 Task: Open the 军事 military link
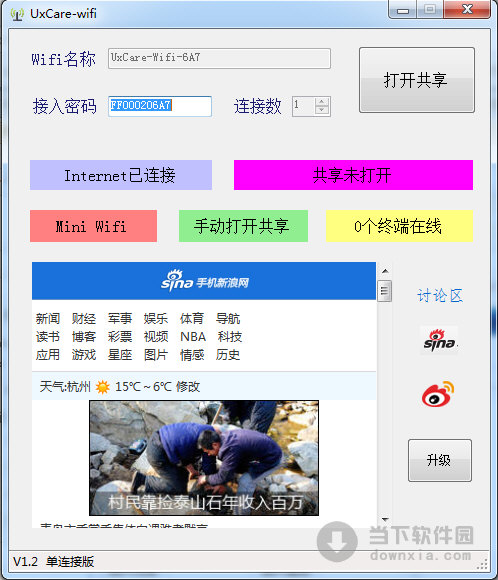point(120,318)
